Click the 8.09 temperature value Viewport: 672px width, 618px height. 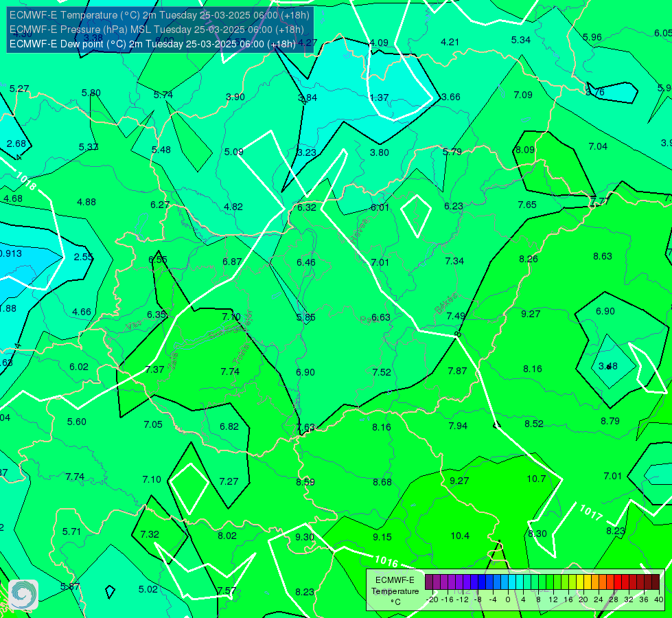point(525,150)
